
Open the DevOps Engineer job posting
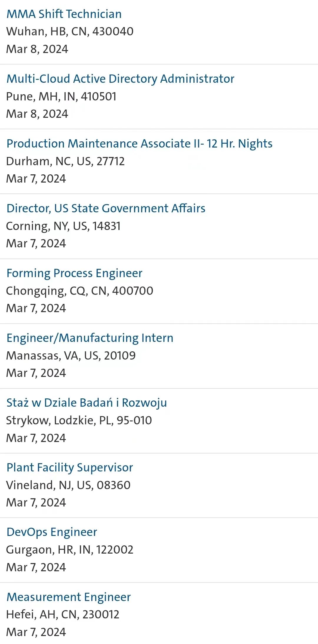[x=52, y=532]
